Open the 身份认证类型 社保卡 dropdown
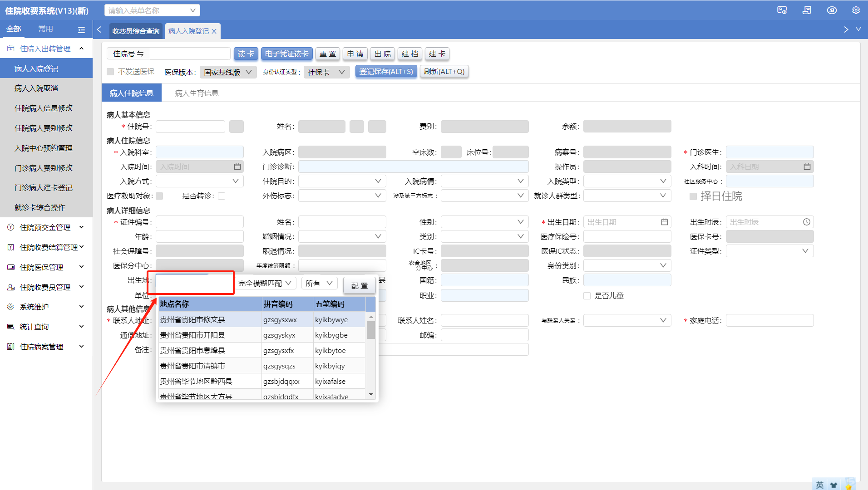The width and height of the screenshot is (868, 490). pyautogui.click(x=326, y=72)
